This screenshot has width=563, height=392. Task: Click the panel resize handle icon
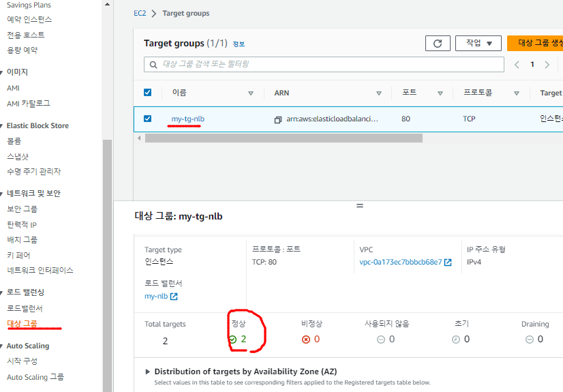360,206
